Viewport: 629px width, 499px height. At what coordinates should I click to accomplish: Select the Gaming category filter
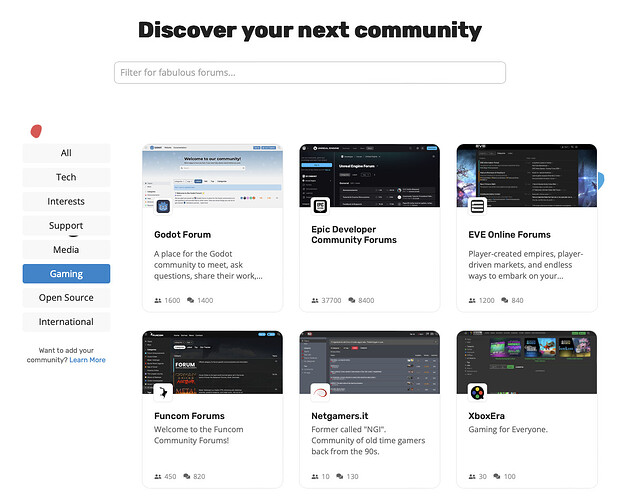(x=66, y=274)
